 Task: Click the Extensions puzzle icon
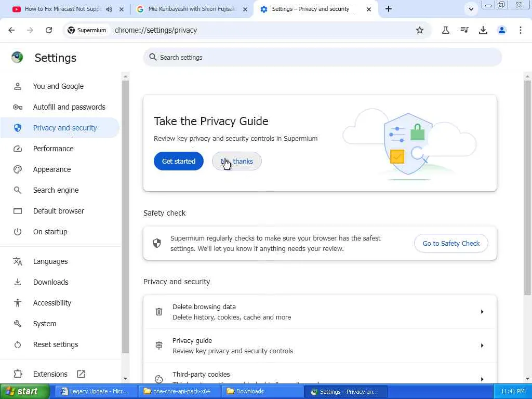pyautogui.click(x=18, y=374)
